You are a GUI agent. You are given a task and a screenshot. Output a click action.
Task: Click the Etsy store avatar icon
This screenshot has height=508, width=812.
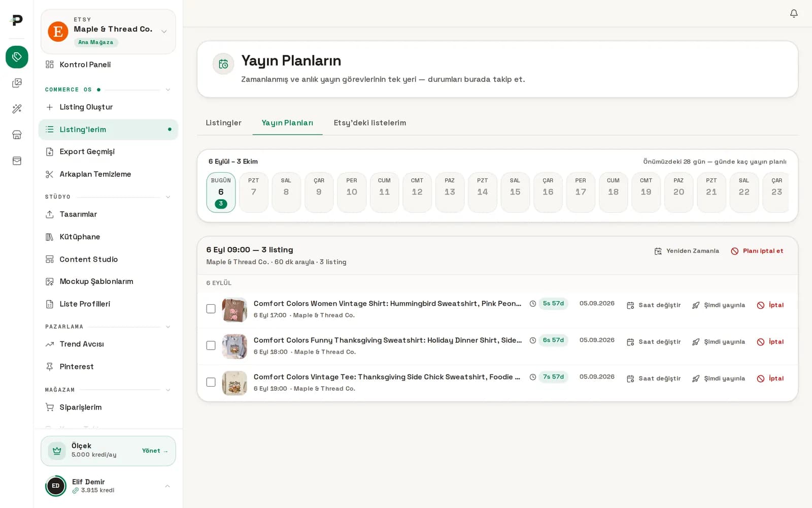58,31
